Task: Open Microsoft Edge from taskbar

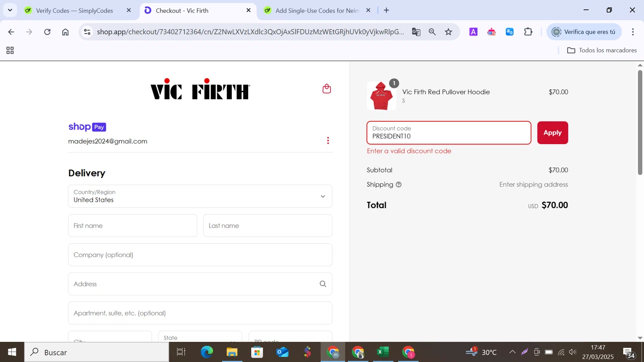Action: (207, 352)
